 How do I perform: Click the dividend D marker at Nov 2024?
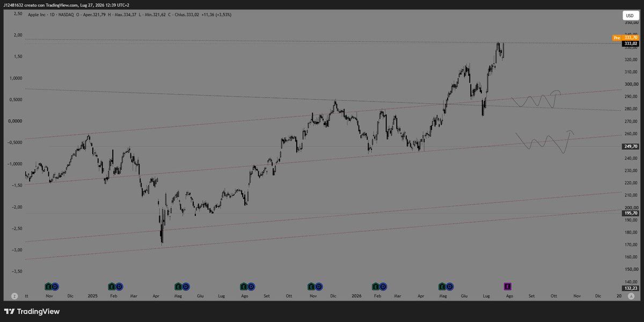click(x=55, y=286)
